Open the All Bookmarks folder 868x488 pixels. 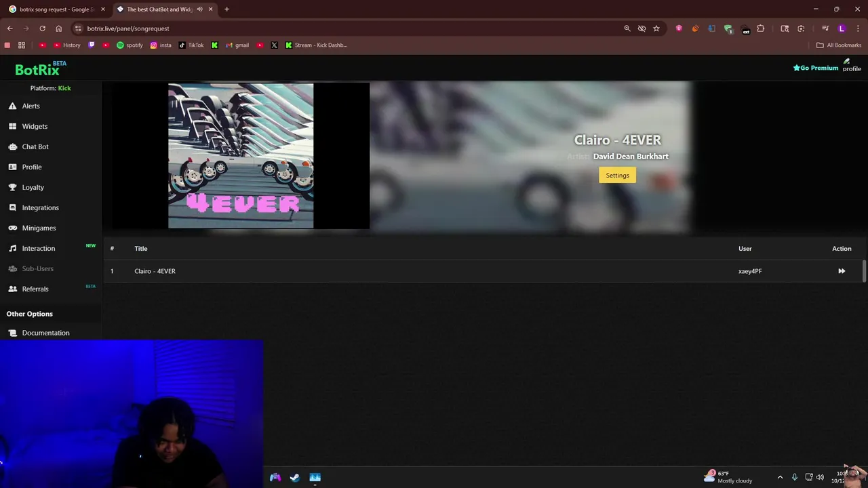pos(839,45)
